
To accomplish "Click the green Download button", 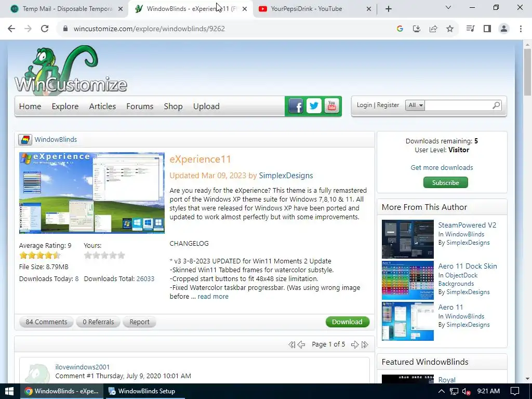I will pyautogui.click(x=348, y=322).
